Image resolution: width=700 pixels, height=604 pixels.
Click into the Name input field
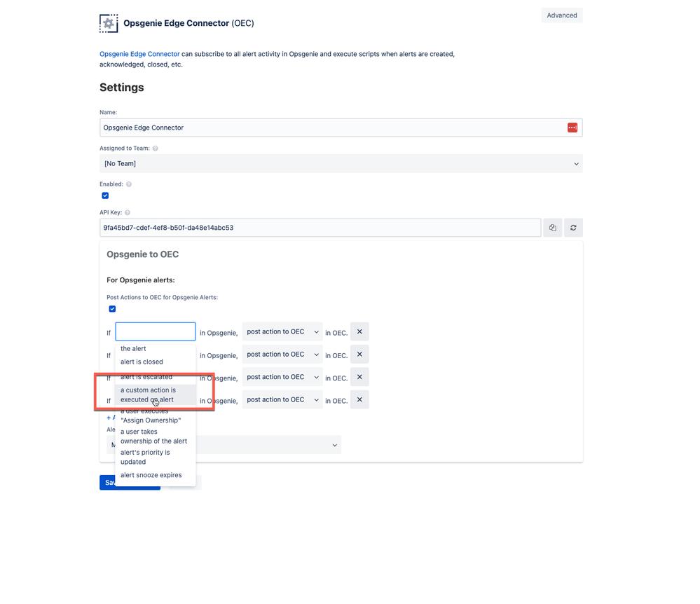coord(341,128)
